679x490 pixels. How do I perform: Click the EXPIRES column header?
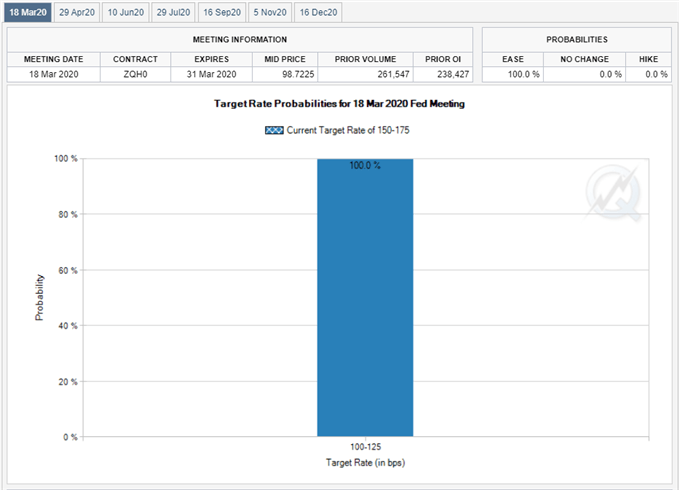tap(211, 59)
